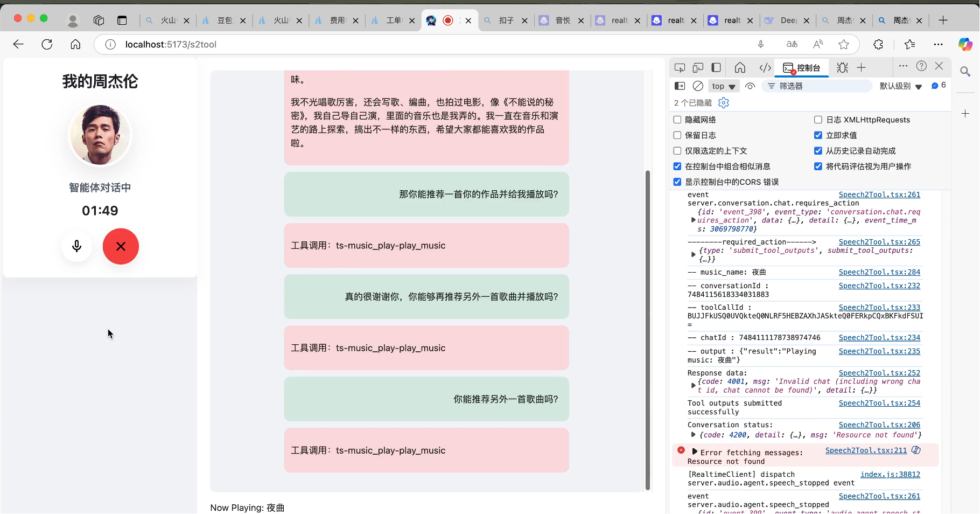This screenshot has height=514, width=980.
Task: Uncheck the 立即求值 checkbox
Action: coord(818,135)
